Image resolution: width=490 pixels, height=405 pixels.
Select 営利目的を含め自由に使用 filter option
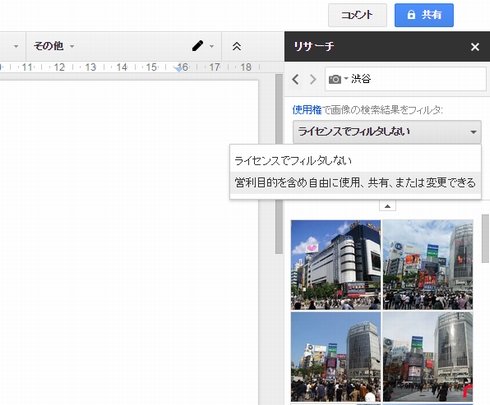click(355, 183)
